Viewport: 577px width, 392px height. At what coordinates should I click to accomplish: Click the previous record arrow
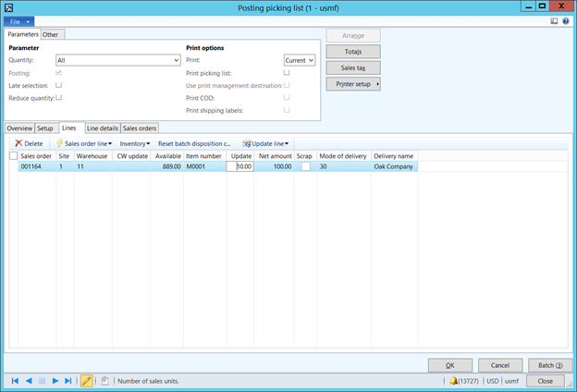(29, 381)
